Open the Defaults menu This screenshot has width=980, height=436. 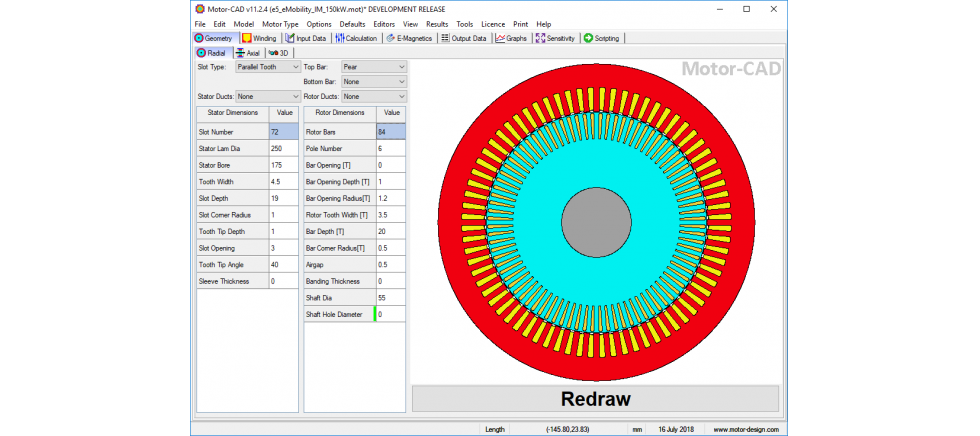pyautogui.click(x=352, y=24)
